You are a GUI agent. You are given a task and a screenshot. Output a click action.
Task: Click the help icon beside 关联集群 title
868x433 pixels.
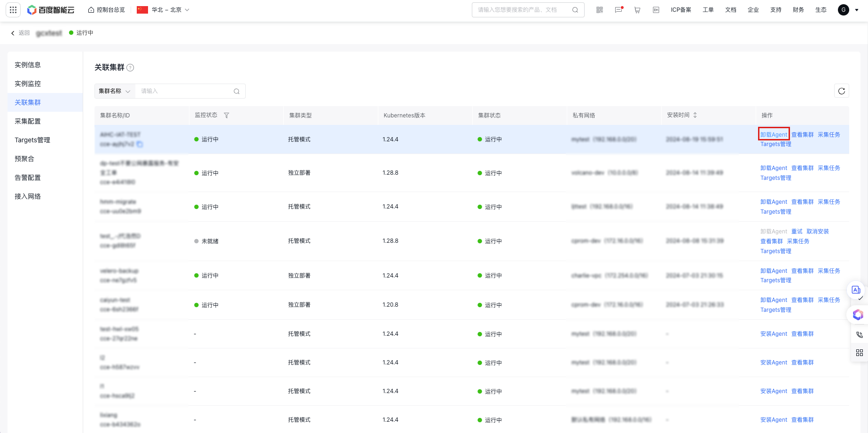point(131,68)
